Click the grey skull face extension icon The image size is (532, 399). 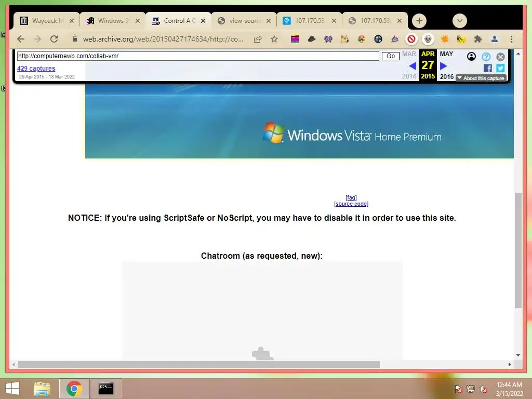coord(428,39)
